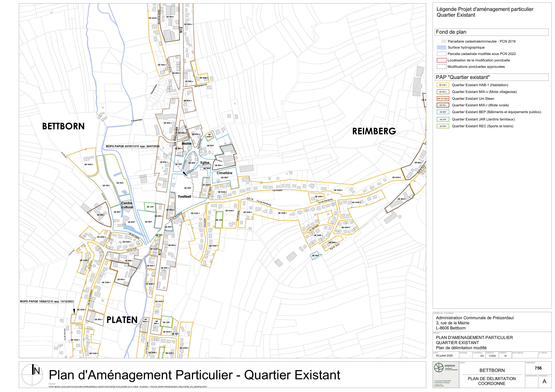Click the Op der Renk street label
555x392 pixels.
[314, 228]
